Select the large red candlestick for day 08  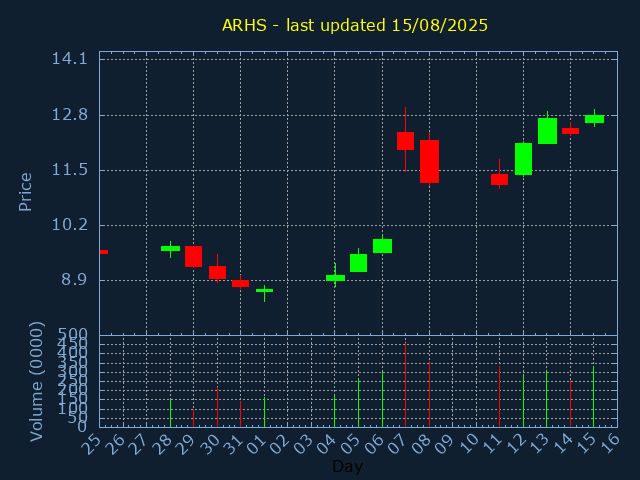(x=429, y=161)
